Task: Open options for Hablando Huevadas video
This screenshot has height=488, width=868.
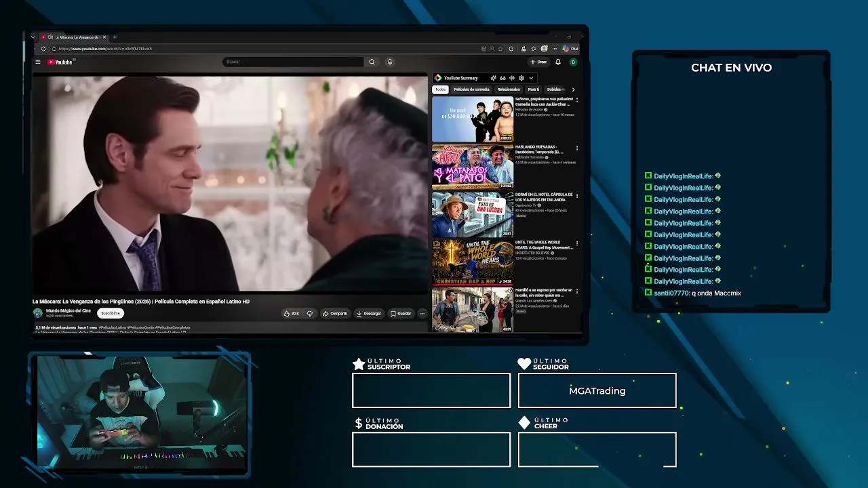Action: coord(577,148)
